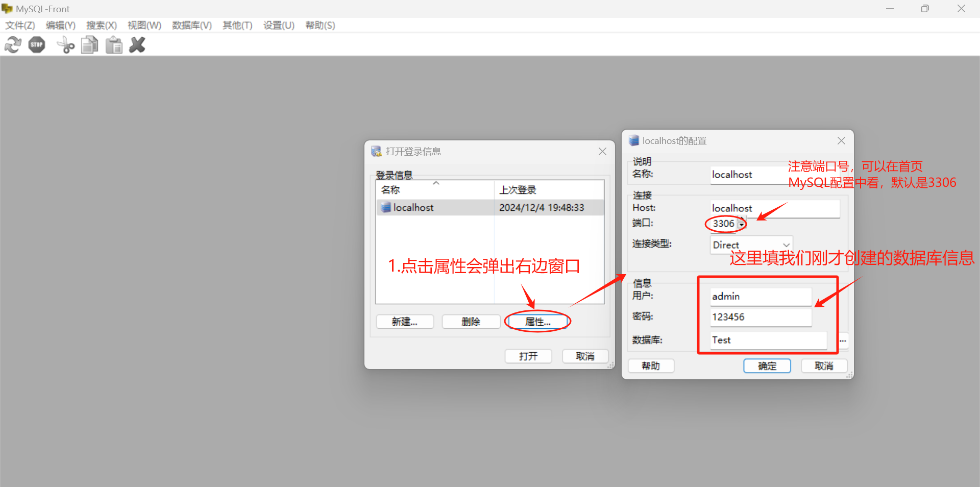980x487 pixels.
Task: Click the copy toolbar icon
Action: (x=90, y=45)
